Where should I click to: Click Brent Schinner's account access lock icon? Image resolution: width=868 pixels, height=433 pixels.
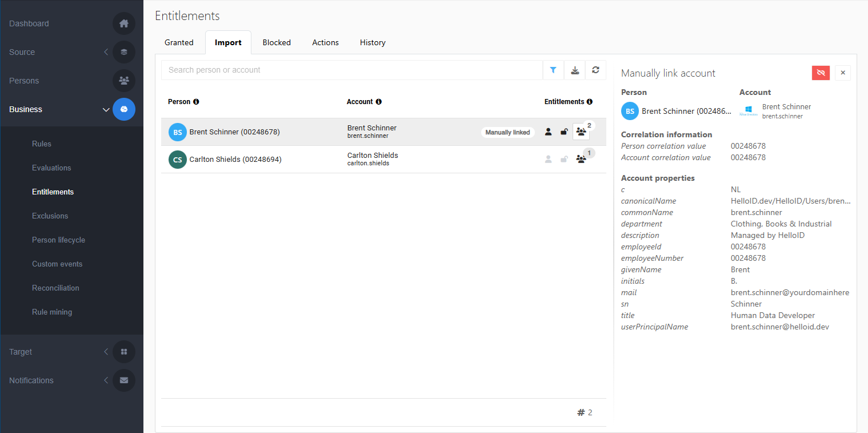[x=564, y=132]
